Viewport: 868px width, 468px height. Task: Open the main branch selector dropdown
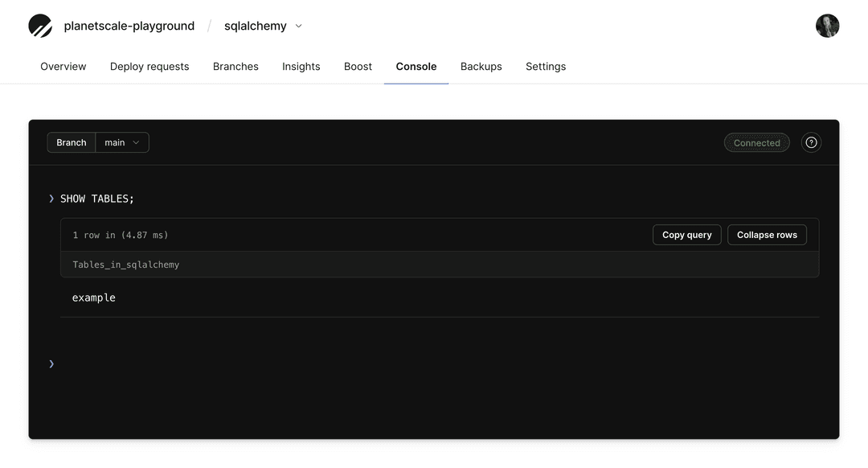(x=122, y=142)
